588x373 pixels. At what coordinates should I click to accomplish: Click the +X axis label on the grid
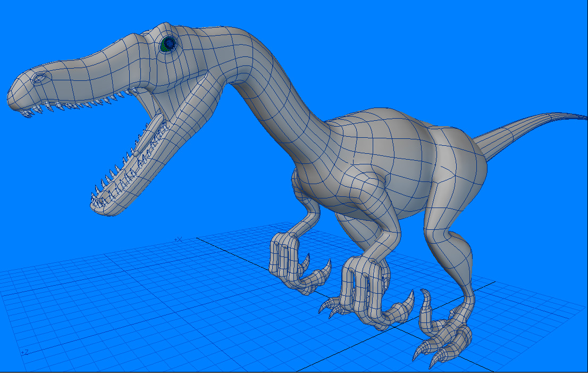point(178,239)
